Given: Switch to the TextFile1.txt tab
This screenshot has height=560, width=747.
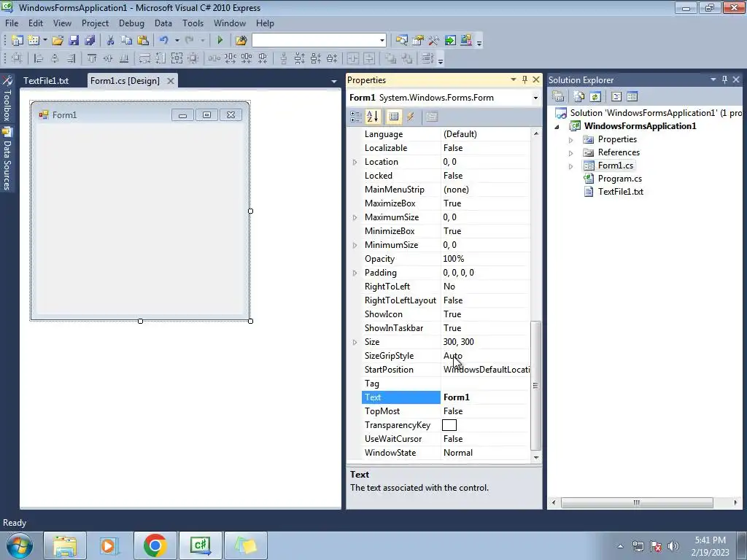Looking at the screenshot, I should (x=46, y=80).
